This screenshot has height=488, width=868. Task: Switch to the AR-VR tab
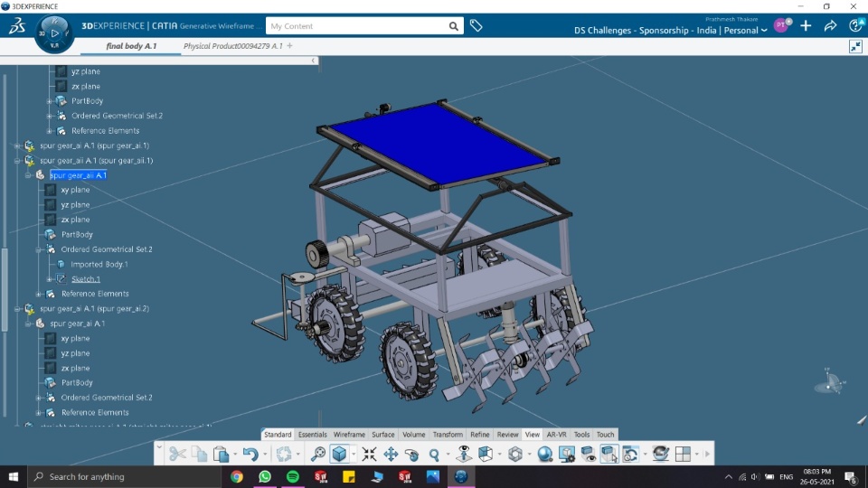(x=556, y=435)
